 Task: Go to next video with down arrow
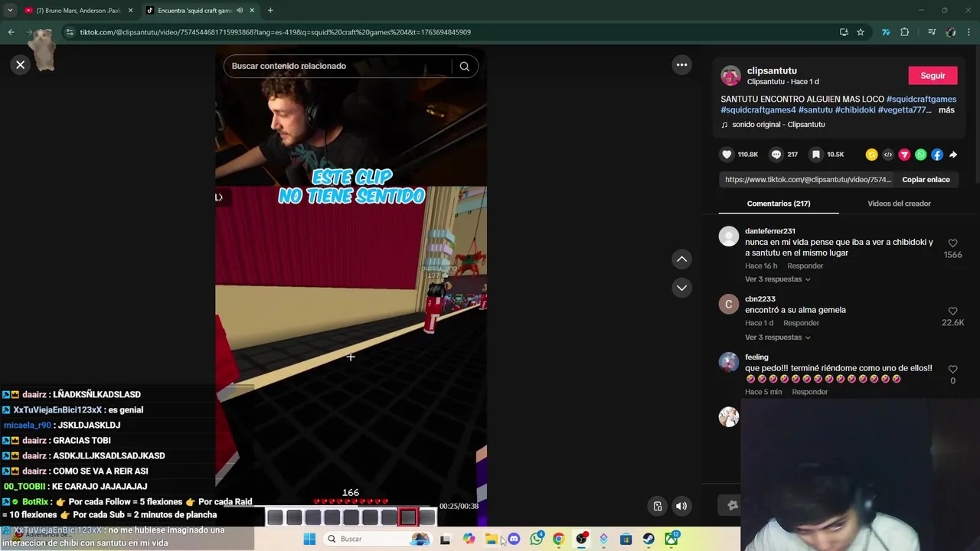point(681,288)
